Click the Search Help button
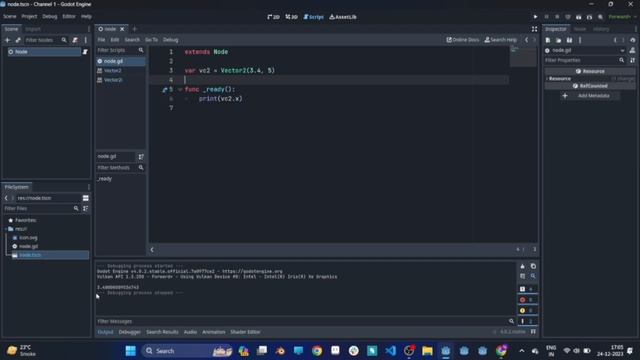 click(500, 40)
